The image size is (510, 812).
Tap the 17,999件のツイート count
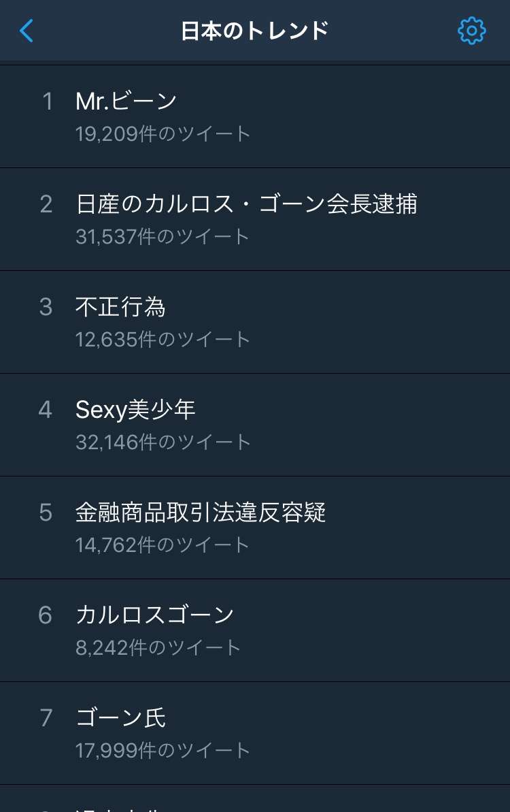pyautogui.click(x=163, y=750)
